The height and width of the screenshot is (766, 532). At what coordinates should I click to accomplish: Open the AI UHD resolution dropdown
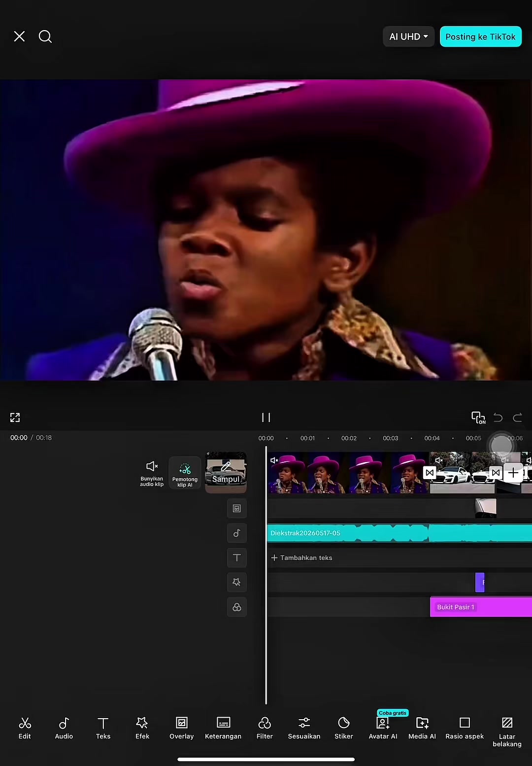point(408,36)
